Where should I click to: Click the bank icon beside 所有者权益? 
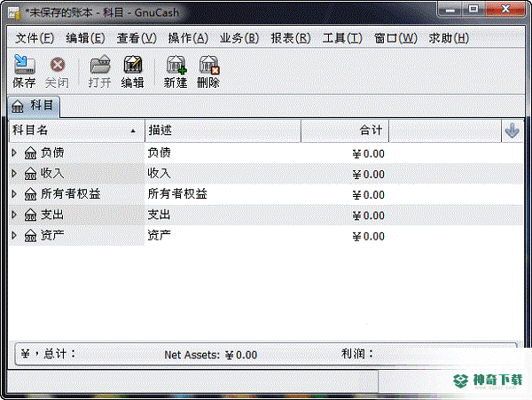click(x=30, y=194)
